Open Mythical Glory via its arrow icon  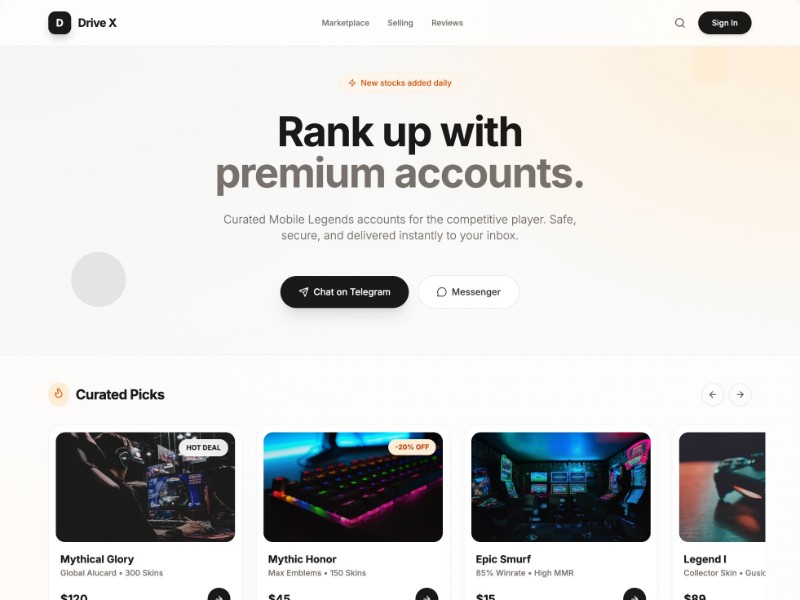[x=219, y=596]
